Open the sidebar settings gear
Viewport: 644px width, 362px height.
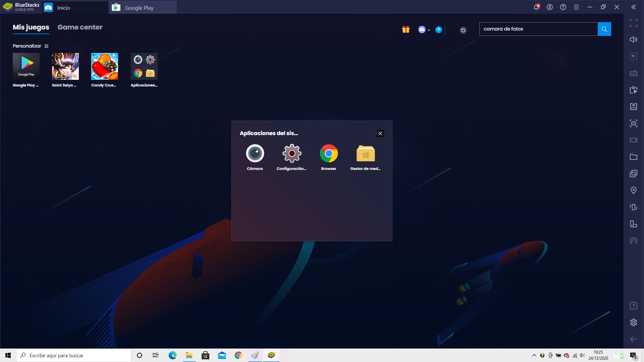click(x=633, y=322)
